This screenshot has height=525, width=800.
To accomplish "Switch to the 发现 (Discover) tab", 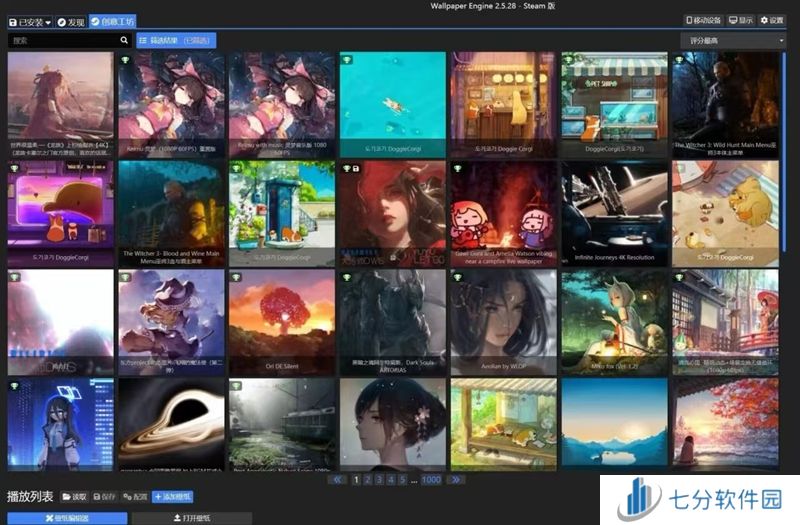I will tap(71, 22).
